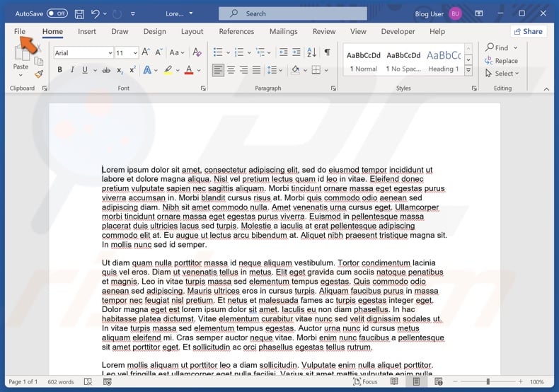Click Decrease Font Size icon
The width and height of the screenshot is (559, 392).
pyautogui.click(x=159, y=52)
